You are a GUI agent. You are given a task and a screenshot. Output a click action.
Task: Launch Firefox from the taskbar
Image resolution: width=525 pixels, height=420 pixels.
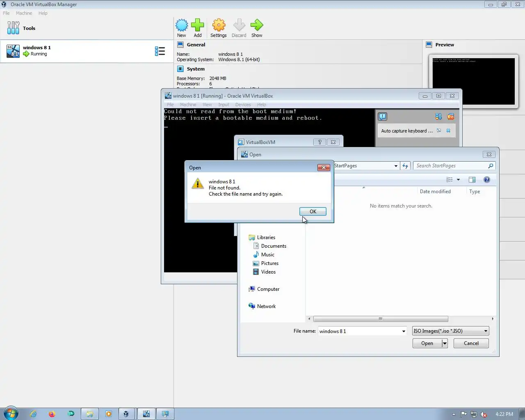(x=52, y=414)
